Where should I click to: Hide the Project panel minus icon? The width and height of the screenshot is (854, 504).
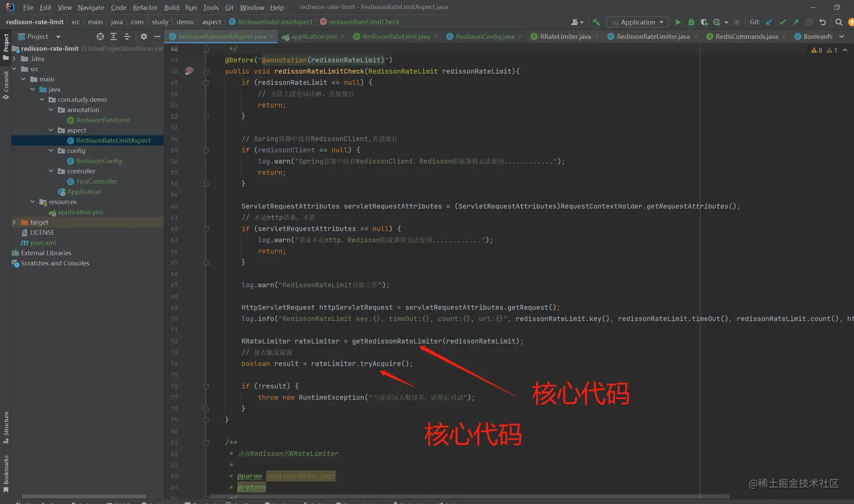click(157, 36)
